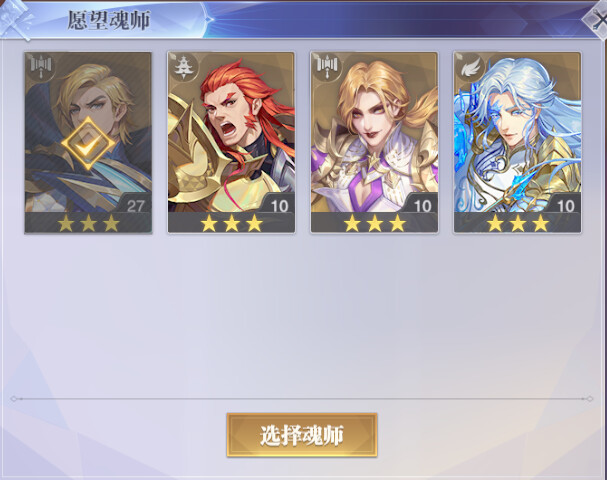Select the blue-haired ice hero card
607x480 pixels.
coord(517,143)
